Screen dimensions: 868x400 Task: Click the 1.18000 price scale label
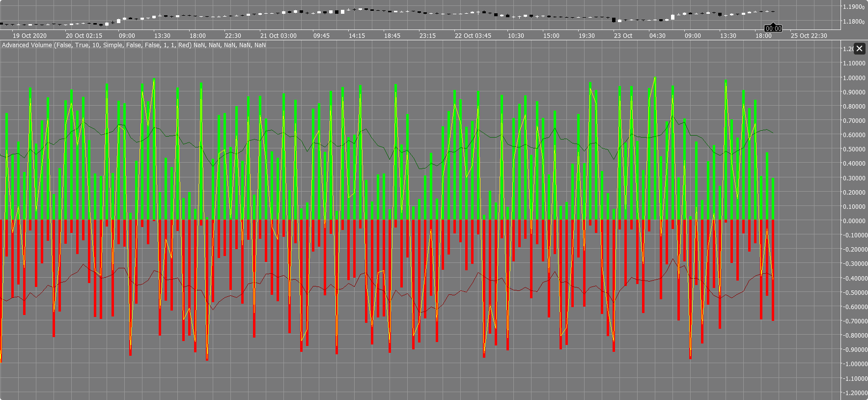tap(854, 22)
